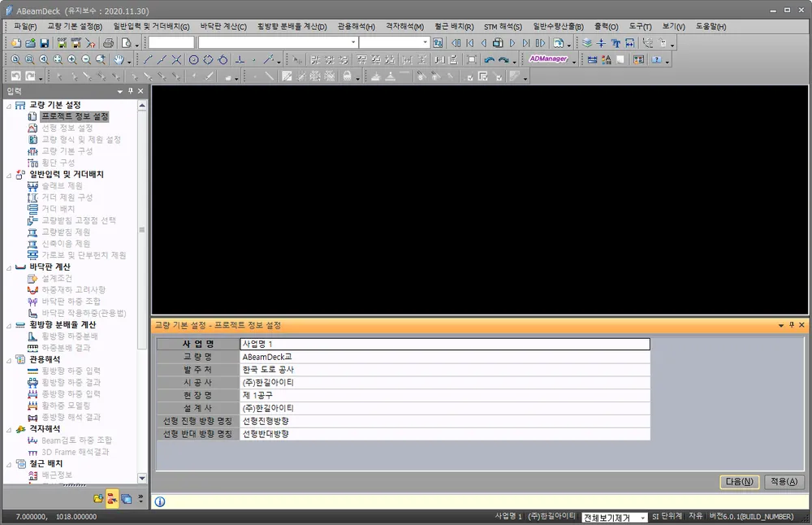Screen dimensions: 812x525
Task: Click SI 단위계 in status bar
Action: point(667,516)
